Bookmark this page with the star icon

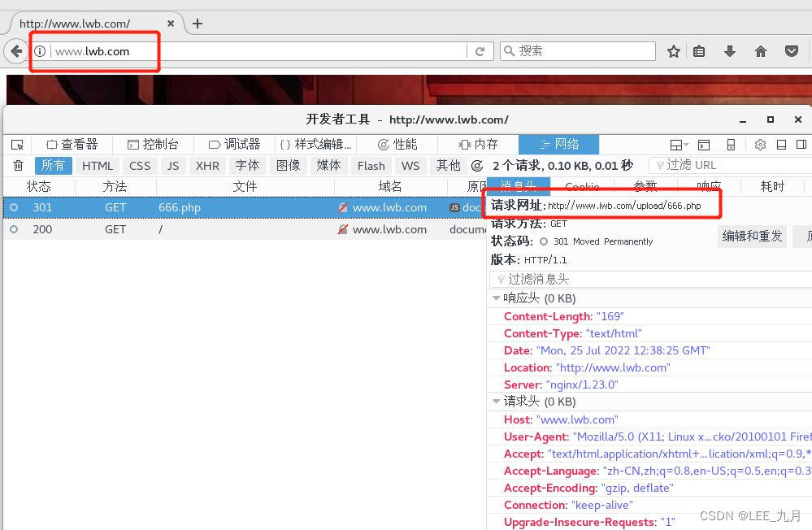[x=673, y=51]
